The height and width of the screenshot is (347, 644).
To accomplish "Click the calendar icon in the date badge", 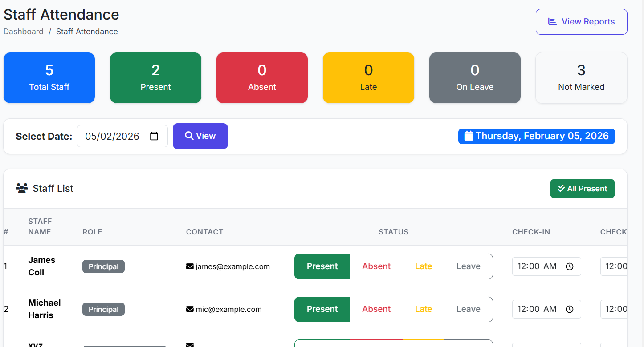I will pos(468,136).
